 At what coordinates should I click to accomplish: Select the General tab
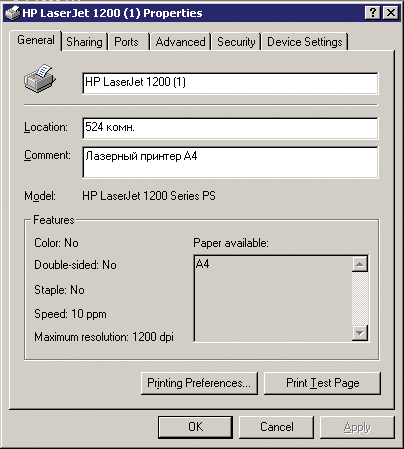[x=36, y=40]
